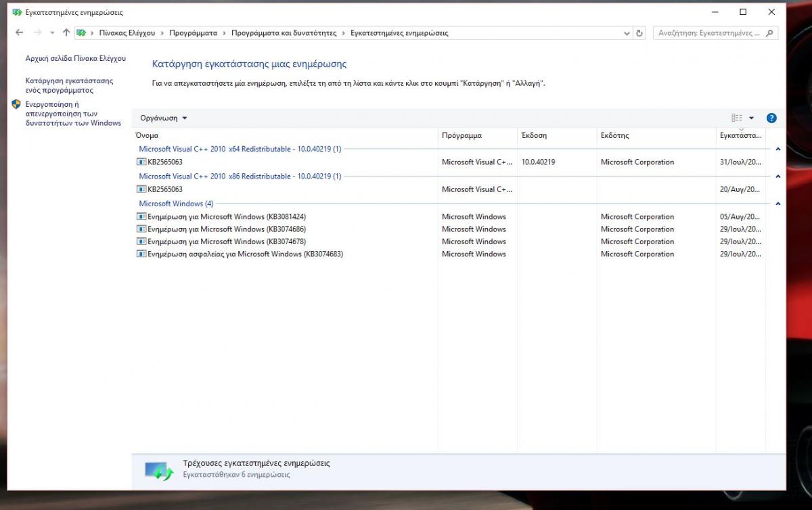
Task: Refresh the installed updates list
Action: (640, 32)
